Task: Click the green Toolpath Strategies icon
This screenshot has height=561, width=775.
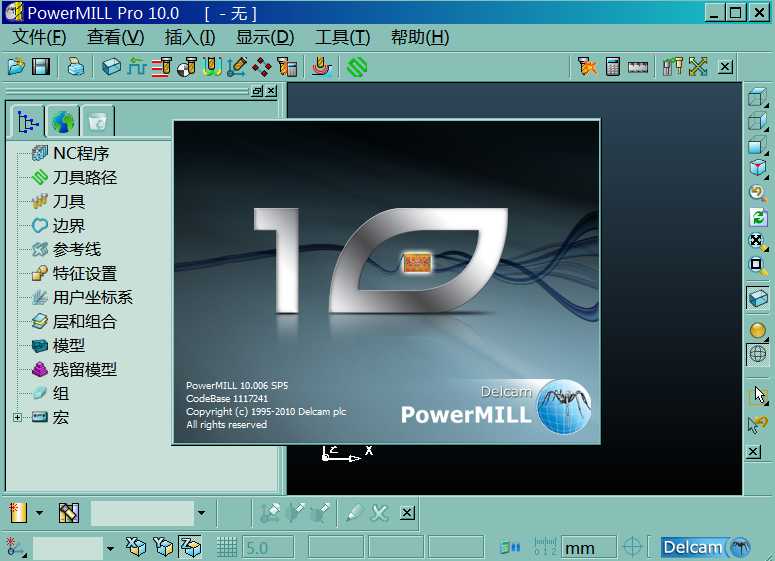Action: [x=357, y=67]
